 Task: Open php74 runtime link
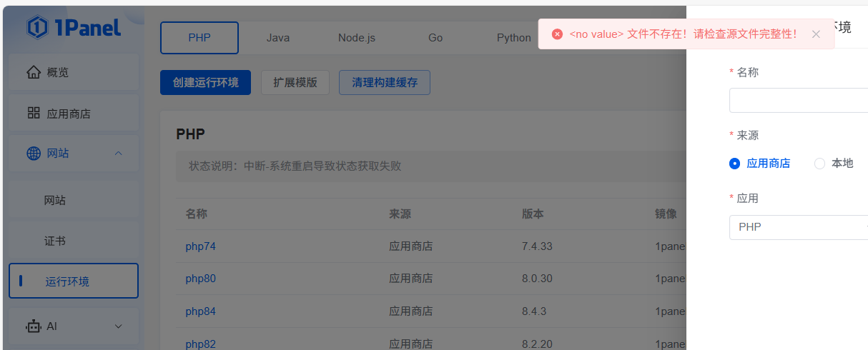[x=200, y=246]
